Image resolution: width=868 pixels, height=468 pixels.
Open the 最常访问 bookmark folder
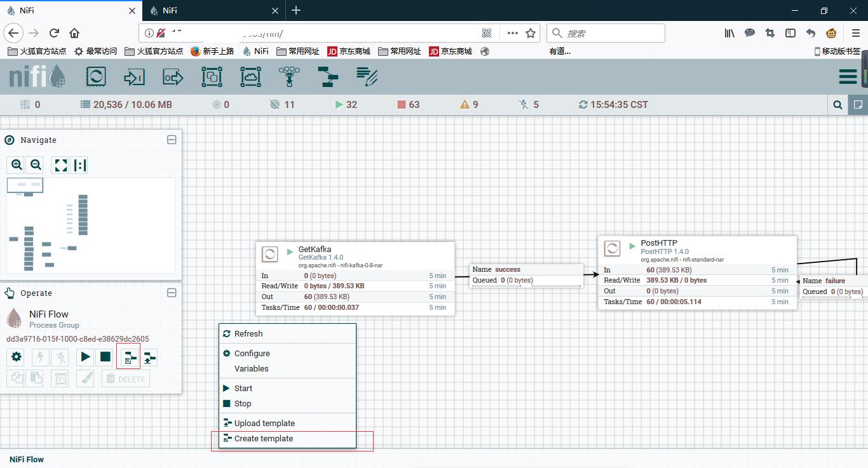click(95, 51)
